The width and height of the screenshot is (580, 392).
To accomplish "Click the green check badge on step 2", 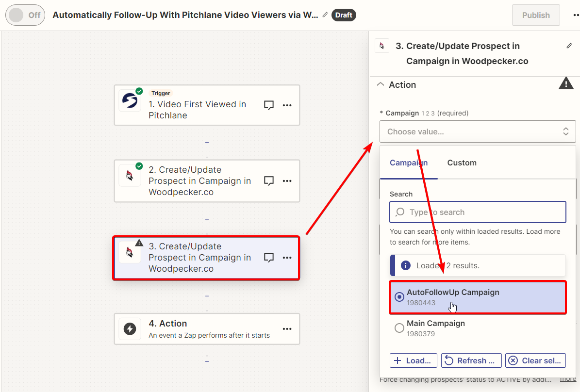I will point(139,166).
